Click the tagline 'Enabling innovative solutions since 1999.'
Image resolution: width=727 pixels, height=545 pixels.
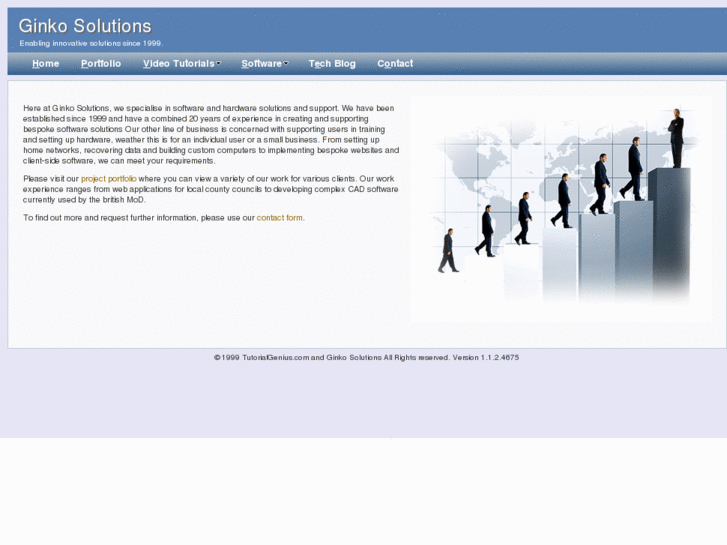click(x=91, y=43)
